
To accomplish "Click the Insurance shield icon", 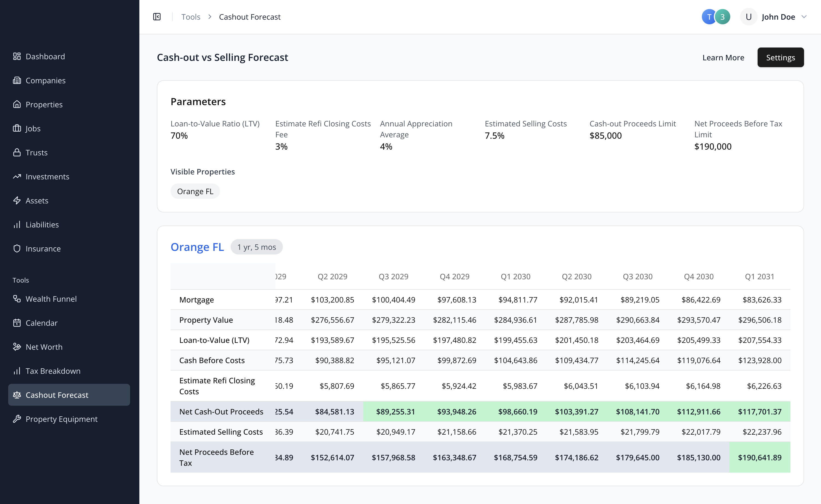I will (x=17, y=248).
